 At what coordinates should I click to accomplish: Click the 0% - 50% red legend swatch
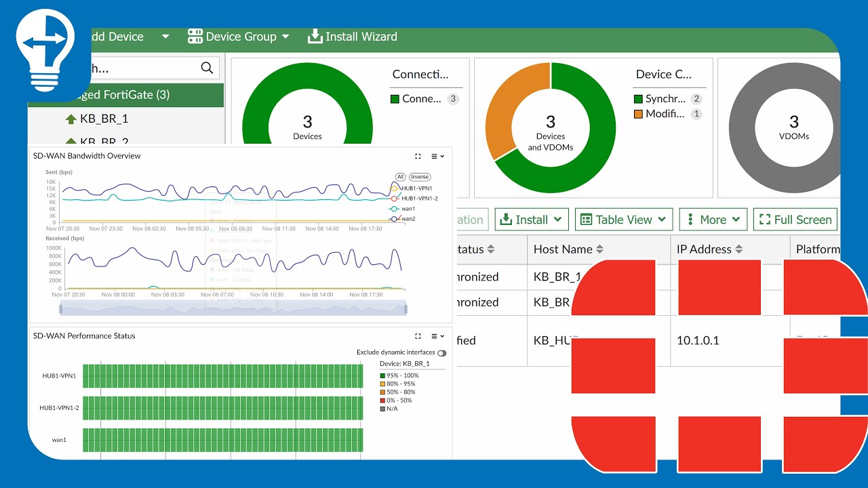382,401
